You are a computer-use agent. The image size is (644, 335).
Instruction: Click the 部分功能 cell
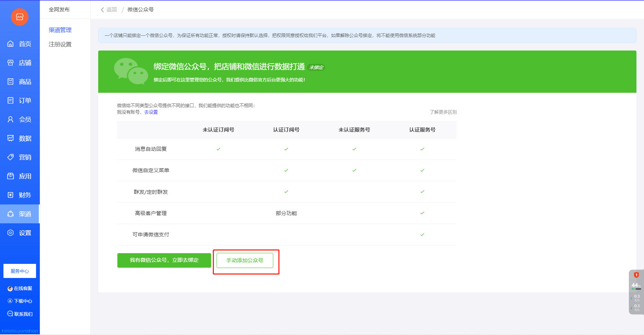pos(286,213)
